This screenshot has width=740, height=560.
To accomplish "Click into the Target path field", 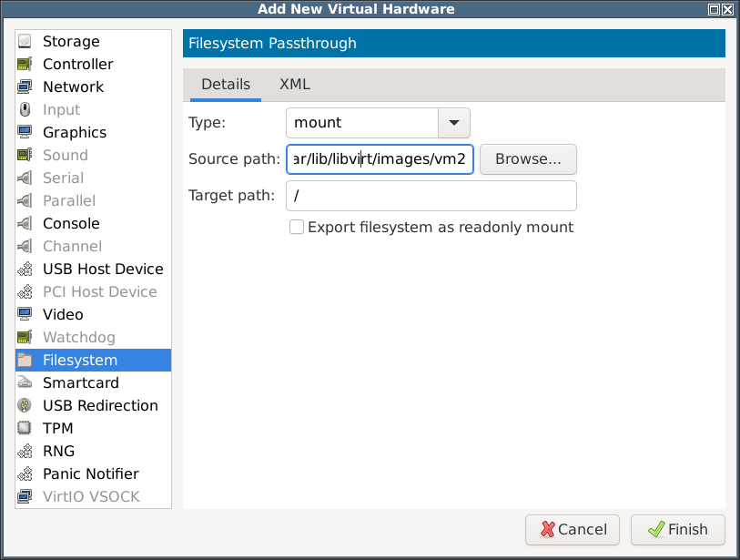I will click(431, 196).
